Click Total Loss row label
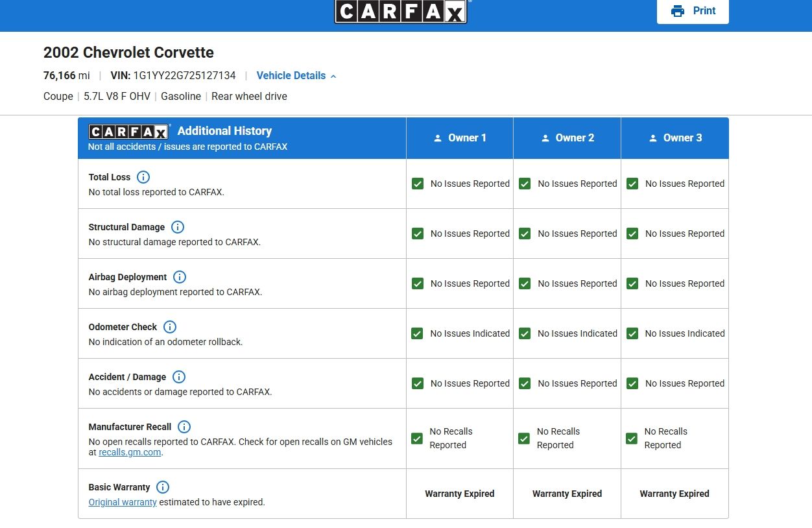 [x=110, y=177]
